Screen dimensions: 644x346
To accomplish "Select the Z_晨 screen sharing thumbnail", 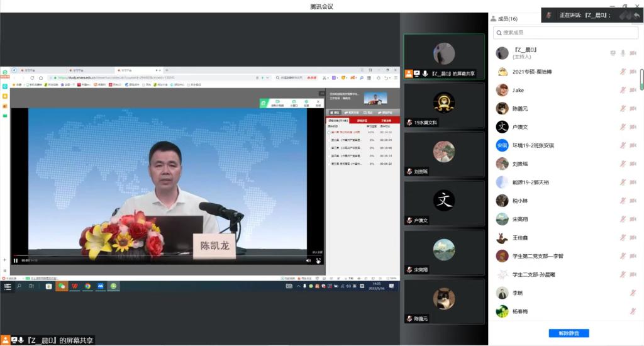I will tap(444, 55).
